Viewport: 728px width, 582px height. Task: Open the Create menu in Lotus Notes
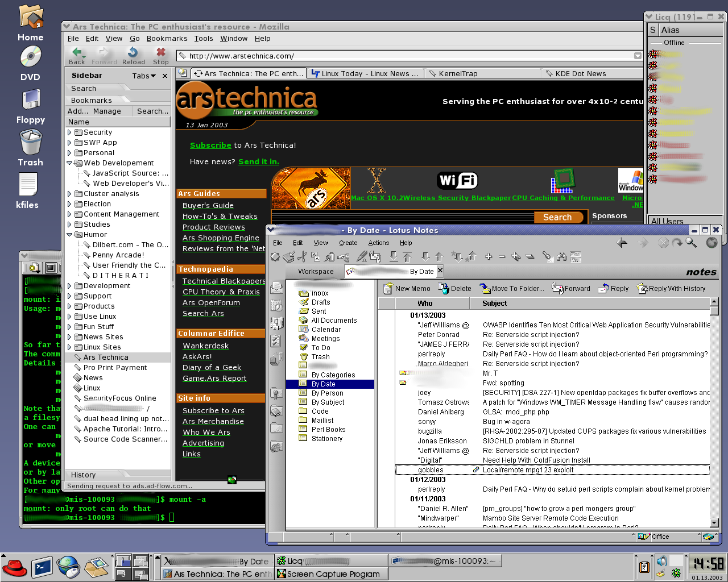348,243
